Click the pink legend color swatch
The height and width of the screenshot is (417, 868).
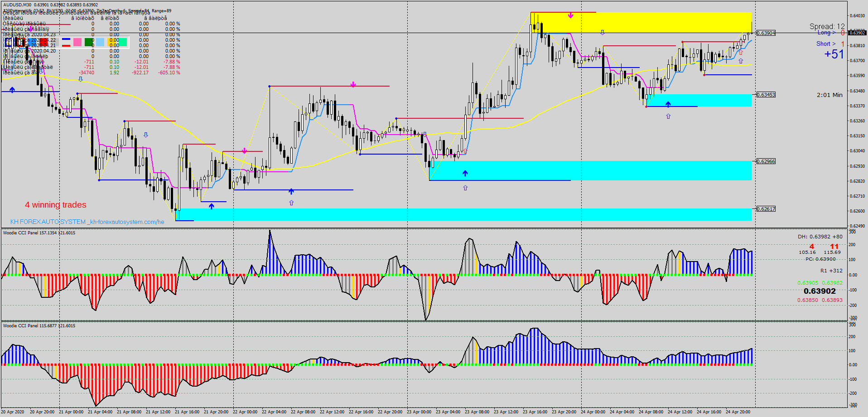click(77, 42)
